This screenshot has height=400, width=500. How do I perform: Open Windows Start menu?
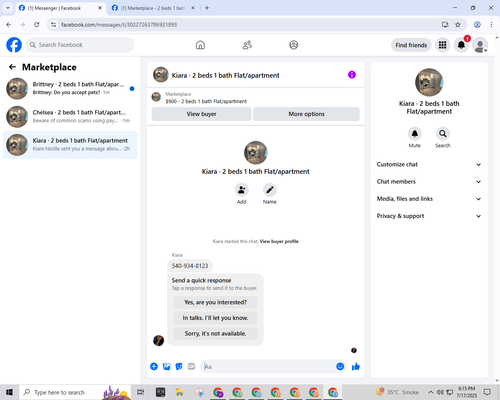pos(9,392)
